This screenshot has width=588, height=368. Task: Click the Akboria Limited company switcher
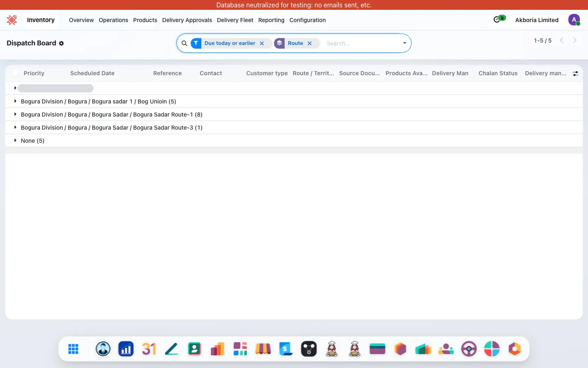[x=537, y=20]
